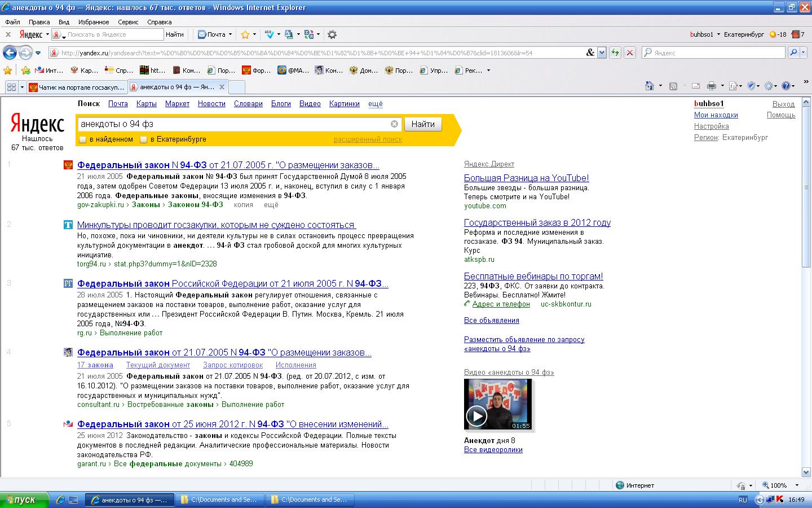Open Yandex toolbar settings gear
Screen dimensions: 812x508
(x=332, y=34)
